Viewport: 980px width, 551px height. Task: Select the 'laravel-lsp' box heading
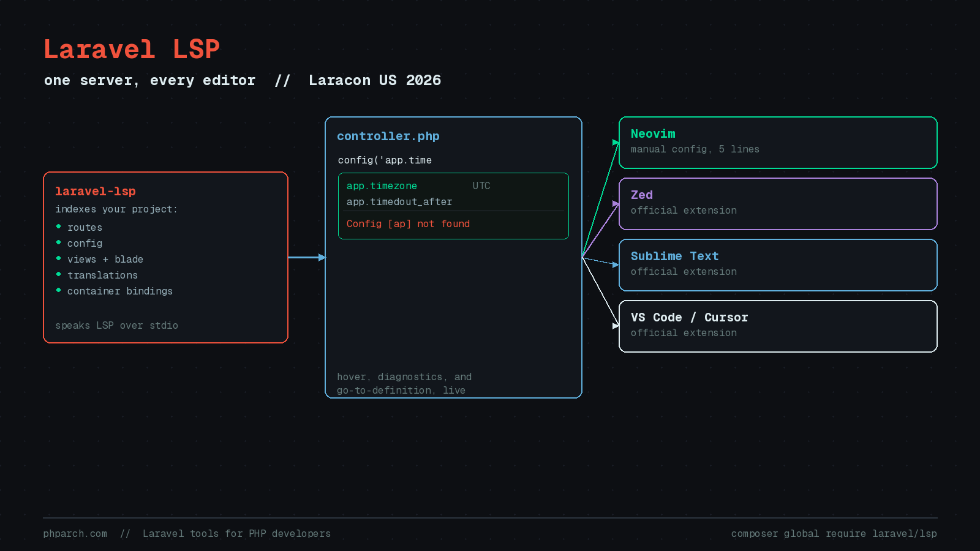pos(96,191)
